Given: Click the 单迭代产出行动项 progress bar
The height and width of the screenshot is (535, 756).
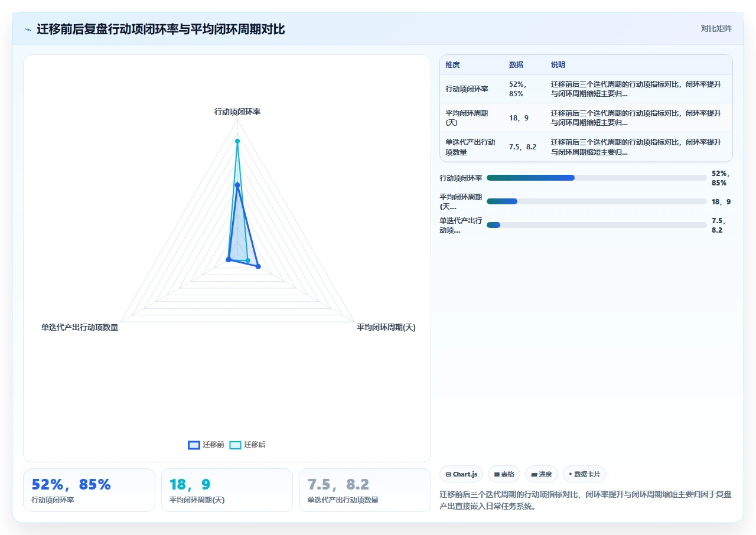Looking at the screenshot, I should point(597,225).
